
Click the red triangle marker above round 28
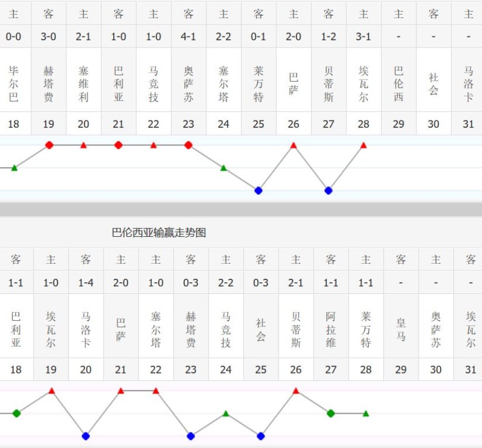(x=364, y=144)
